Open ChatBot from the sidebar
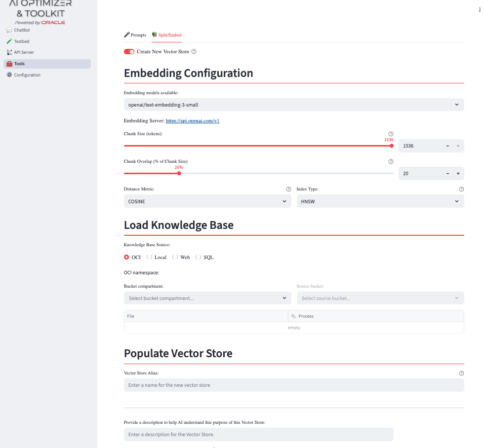The width and height of the screenshot is (484, 448). coord(22,30)
